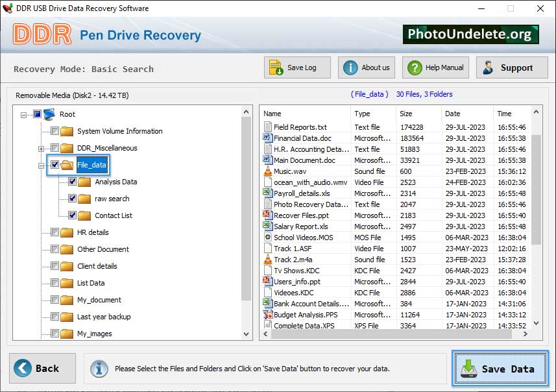Click the Field Reports.txt text file icon
Image resolution: width=556 pixels, height=392 pixels.
pos(268,127)
